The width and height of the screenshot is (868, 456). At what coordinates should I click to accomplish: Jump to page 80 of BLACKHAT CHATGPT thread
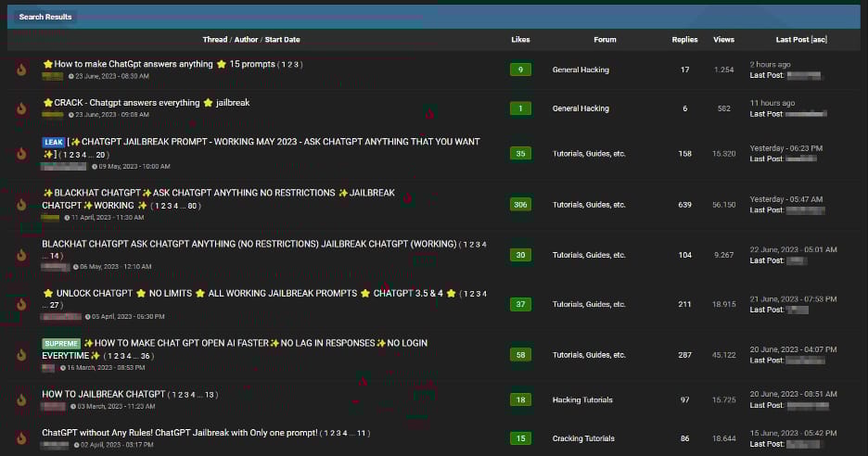(192, 206)
